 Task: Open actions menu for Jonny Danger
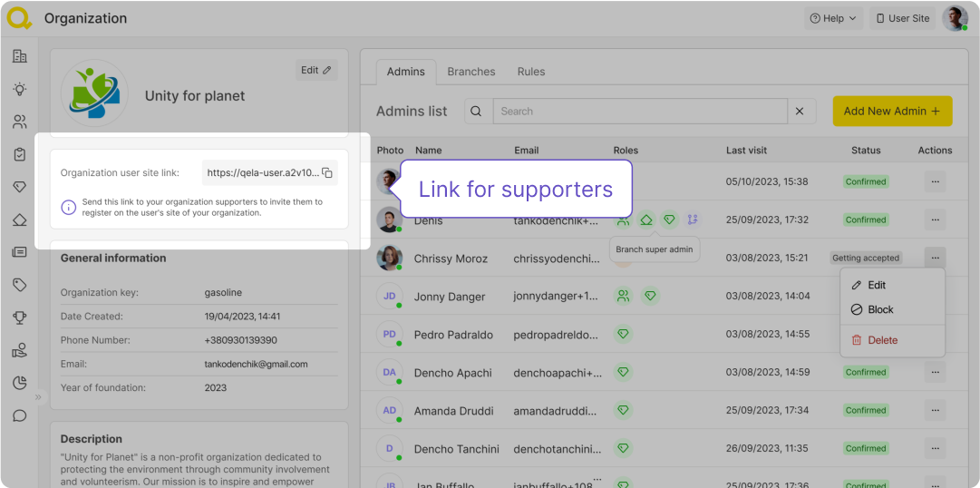pos(935,296)
